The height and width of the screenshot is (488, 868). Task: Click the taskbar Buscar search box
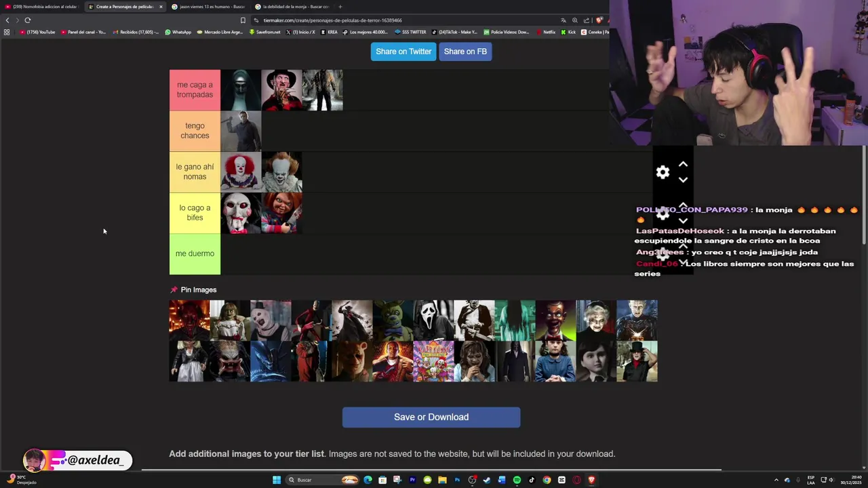click(322, 480)
